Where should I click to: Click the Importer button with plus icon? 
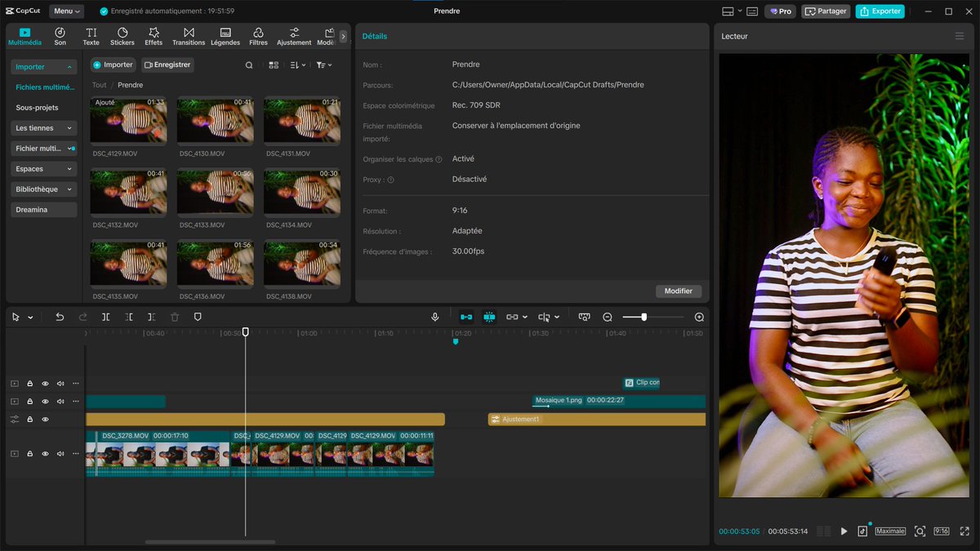point(113,64)
